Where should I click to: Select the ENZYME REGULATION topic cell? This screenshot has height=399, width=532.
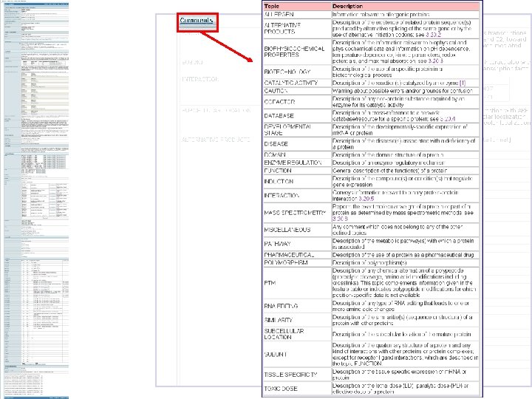(298, 163)
